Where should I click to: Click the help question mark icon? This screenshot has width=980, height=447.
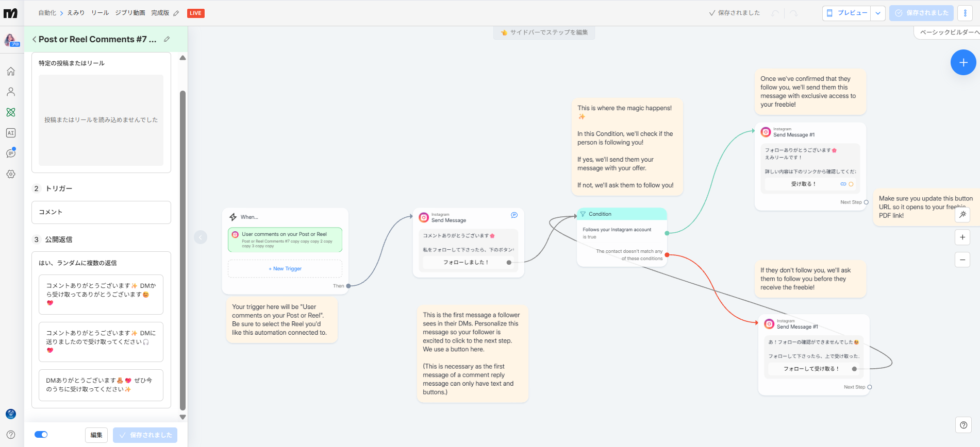click(963, 425)
